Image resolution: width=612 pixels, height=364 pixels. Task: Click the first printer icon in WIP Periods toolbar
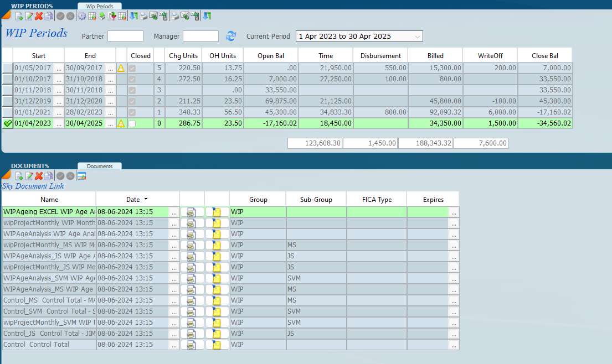pyautogui.click(x=143, y=17)
